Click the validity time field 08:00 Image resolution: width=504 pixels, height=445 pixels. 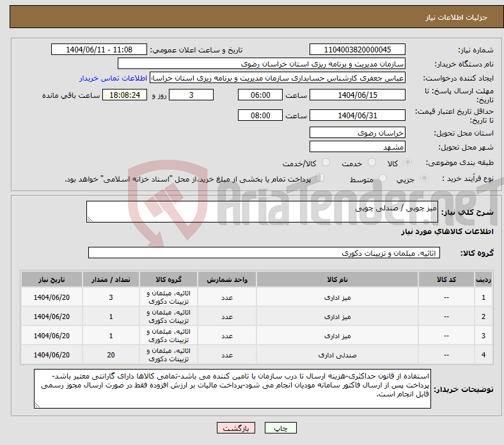pyautogui.click(x=260, y=115)
